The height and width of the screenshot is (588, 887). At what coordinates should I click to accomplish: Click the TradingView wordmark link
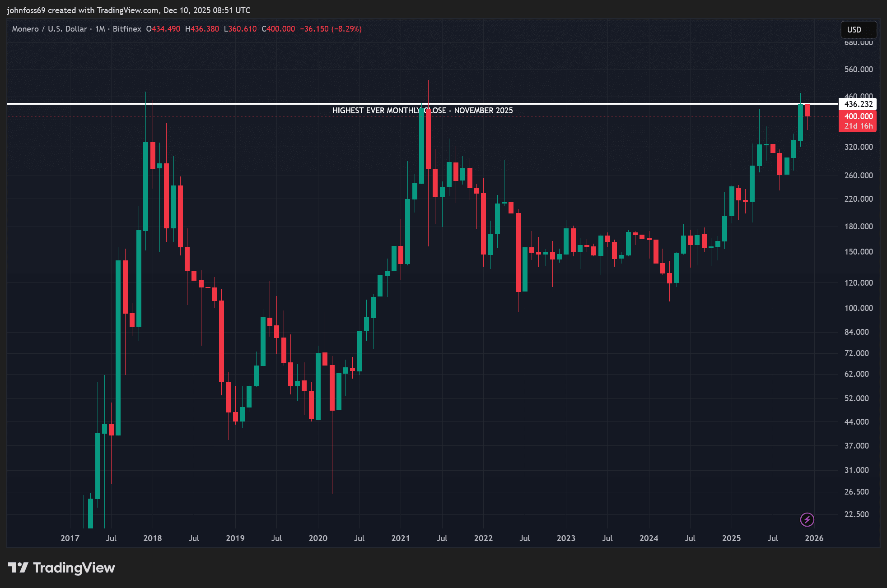[74, 567]
